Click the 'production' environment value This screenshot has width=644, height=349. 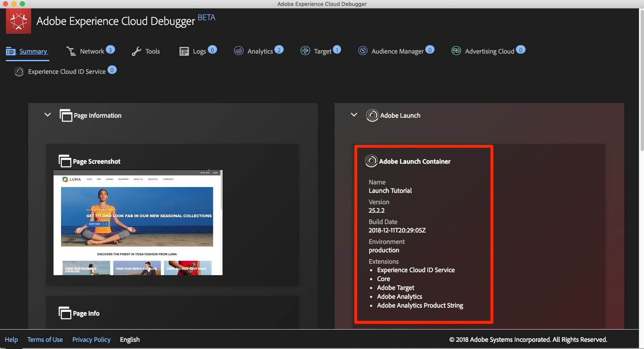[x=384, y=250]
